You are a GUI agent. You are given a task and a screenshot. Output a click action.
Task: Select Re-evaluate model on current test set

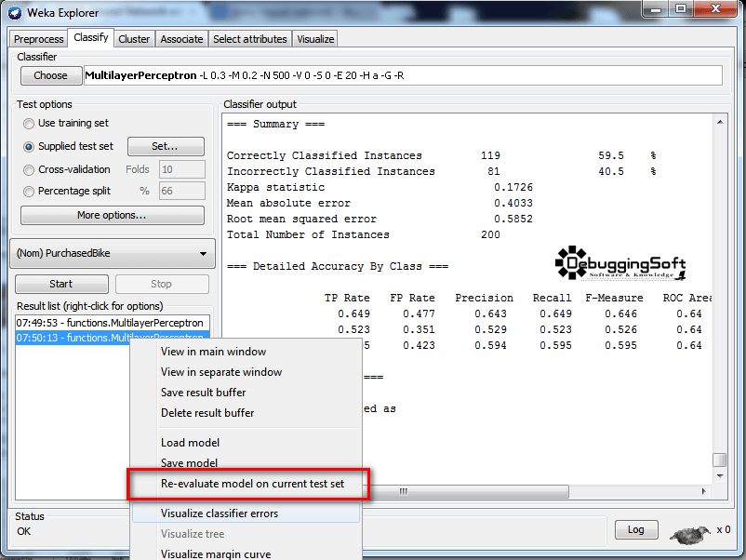pos(246,484)
